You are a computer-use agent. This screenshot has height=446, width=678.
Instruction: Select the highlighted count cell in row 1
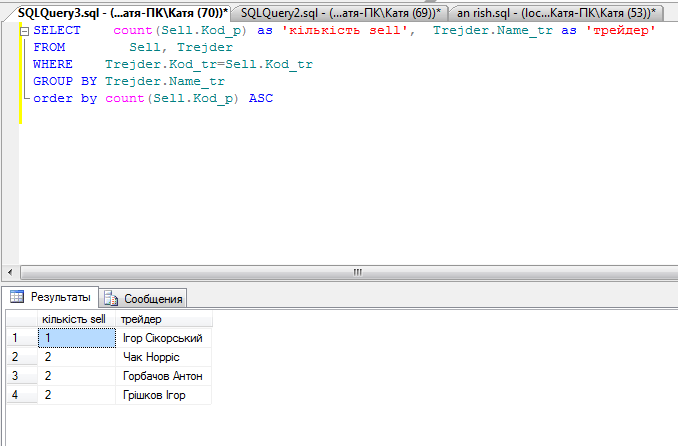pyautogui.click(x=77, y=338)
